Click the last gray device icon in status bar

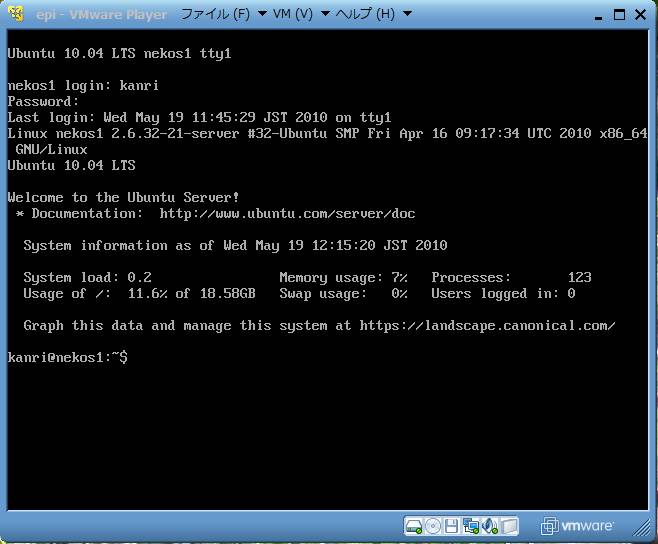(x=509, y=526)
